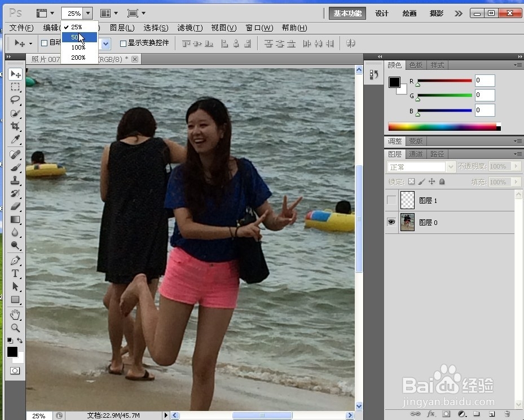Switch to the 蒙版 tab
524x420 pixels.
pos(416,142)
